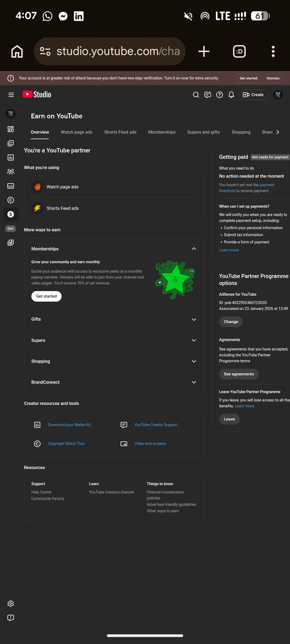The width and height of the screenshot is (290, 644).
Task: Tap the site settings icon in address bar
Action: 45,51
